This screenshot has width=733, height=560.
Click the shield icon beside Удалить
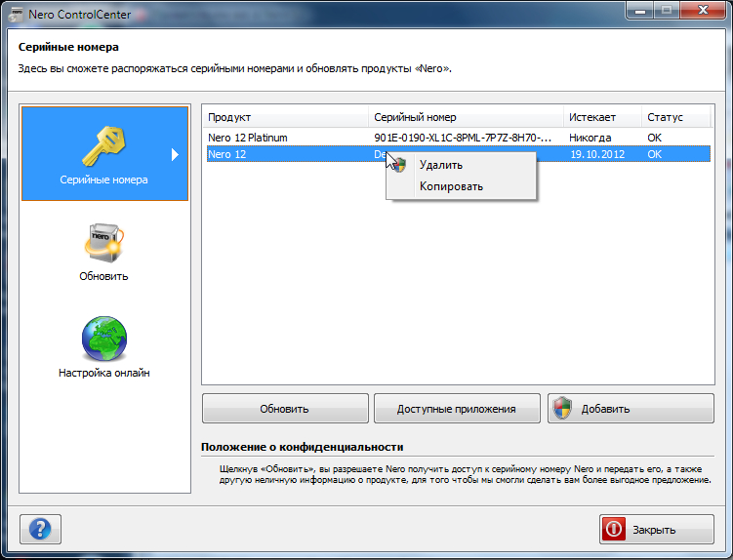pos(399,166)
